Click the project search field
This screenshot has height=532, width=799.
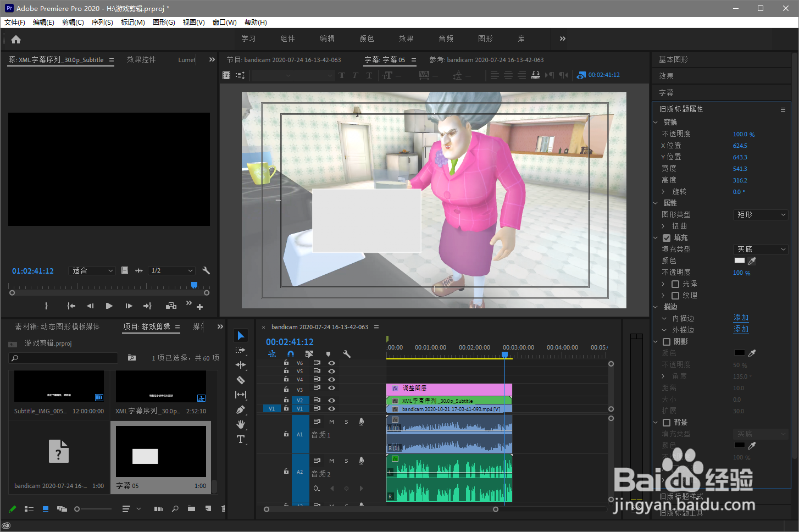click(64, 358)
